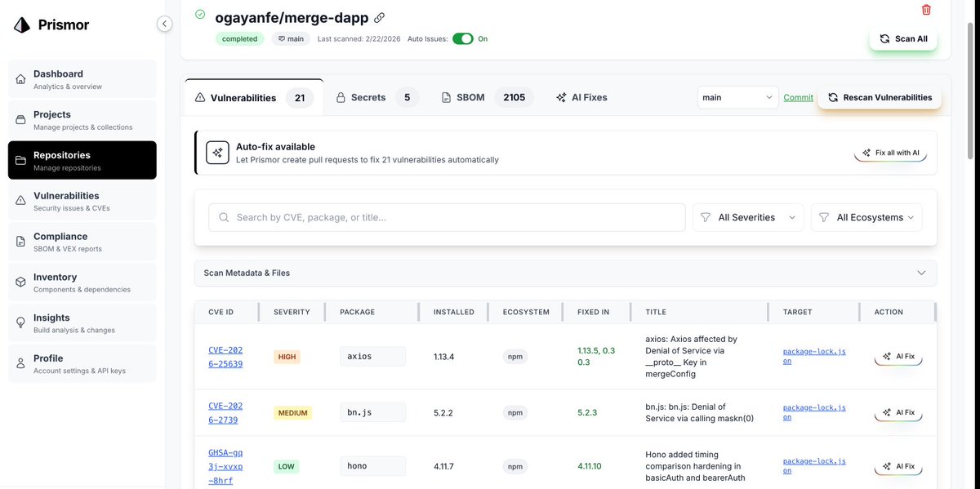Click the completed status badge
980x489 pixels.
point(240,38)
